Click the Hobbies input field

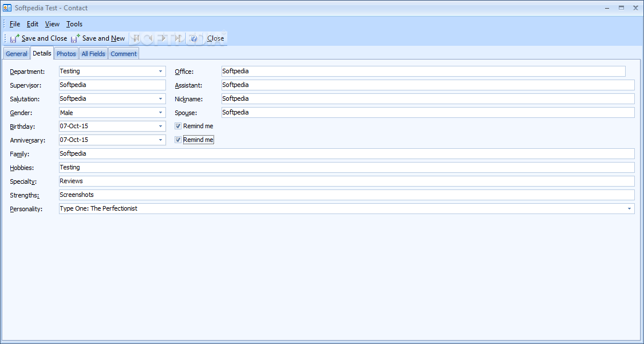[x=347, y=168]
